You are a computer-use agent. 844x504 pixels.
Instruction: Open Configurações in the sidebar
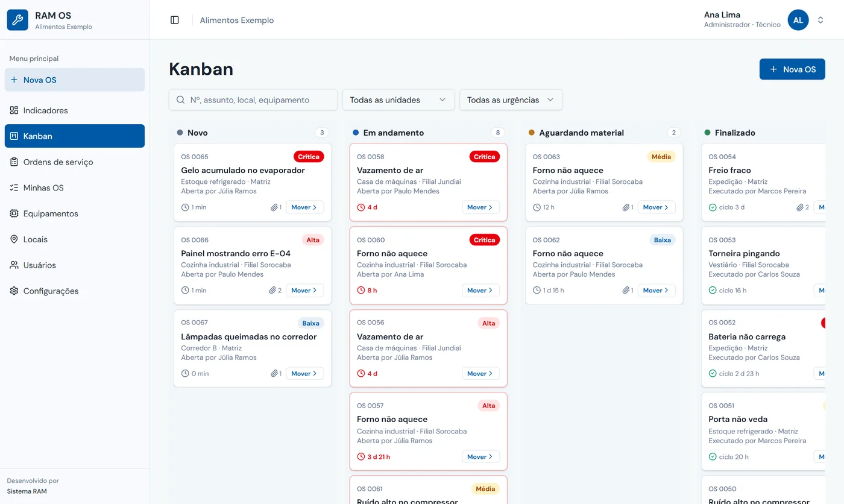(75, 291)
